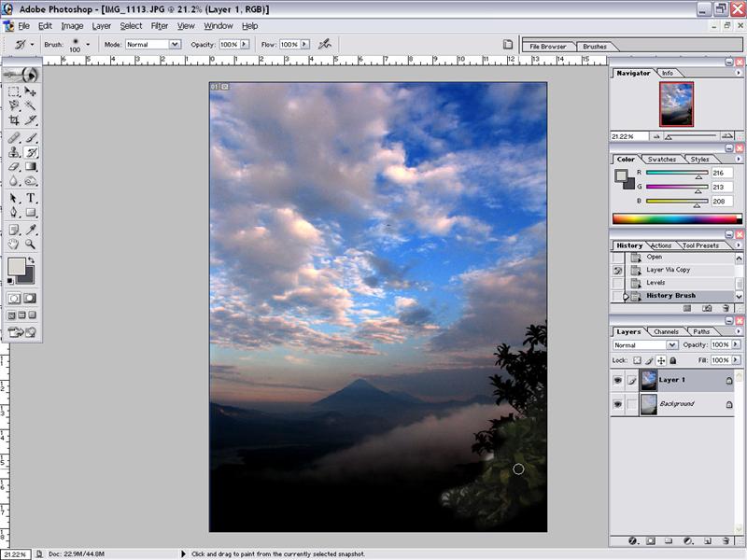Select the Polygonal Lasso tool
Viewport: 747px width, 560px height.
click(14, 105)
